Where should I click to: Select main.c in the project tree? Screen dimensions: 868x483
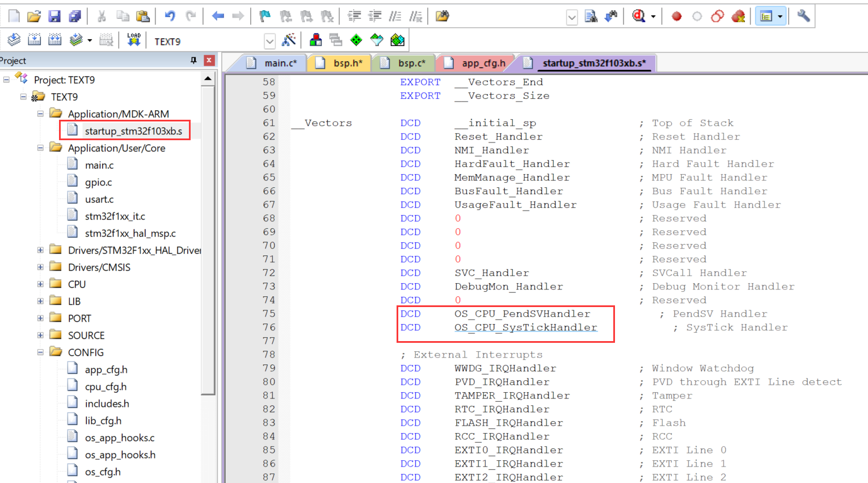(x=99, y=165)
